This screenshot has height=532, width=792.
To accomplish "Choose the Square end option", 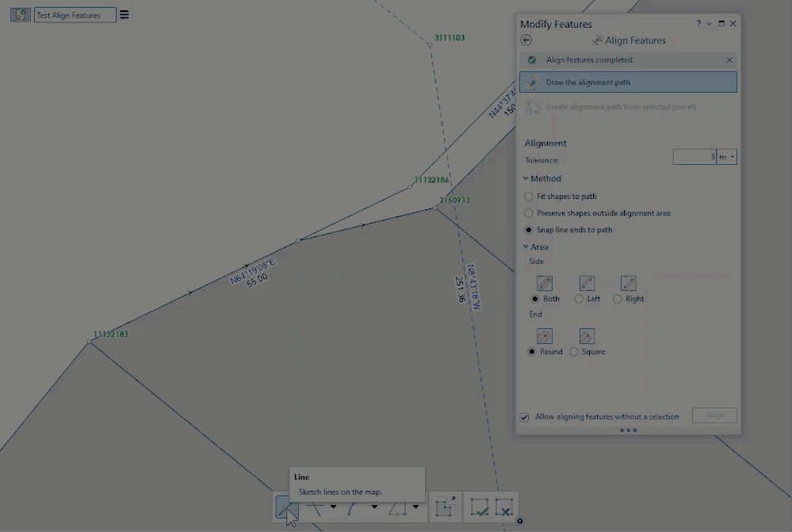I will [x=573, y=351].
